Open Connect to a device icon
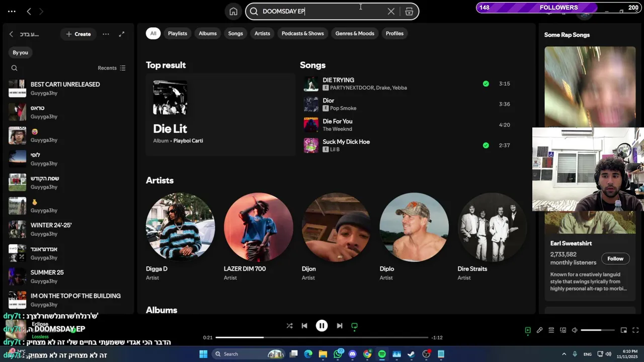Screen dimensions: 644x362 (563, 330)
